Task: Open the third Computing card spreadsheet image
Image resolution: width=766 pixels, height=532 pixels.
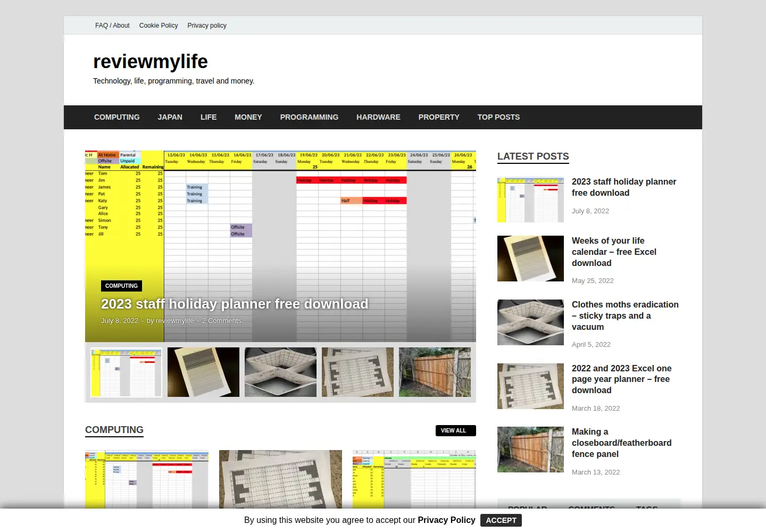Action: click(414, 480)
